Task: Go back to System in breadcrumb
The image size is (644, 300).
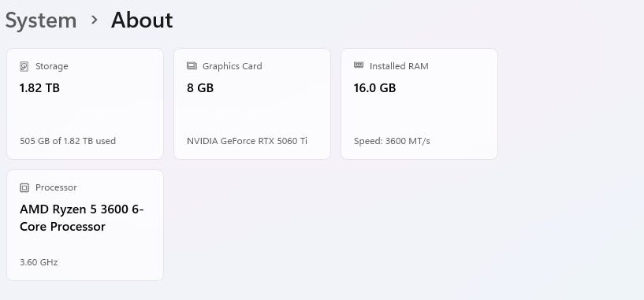Action: point(41,20)
